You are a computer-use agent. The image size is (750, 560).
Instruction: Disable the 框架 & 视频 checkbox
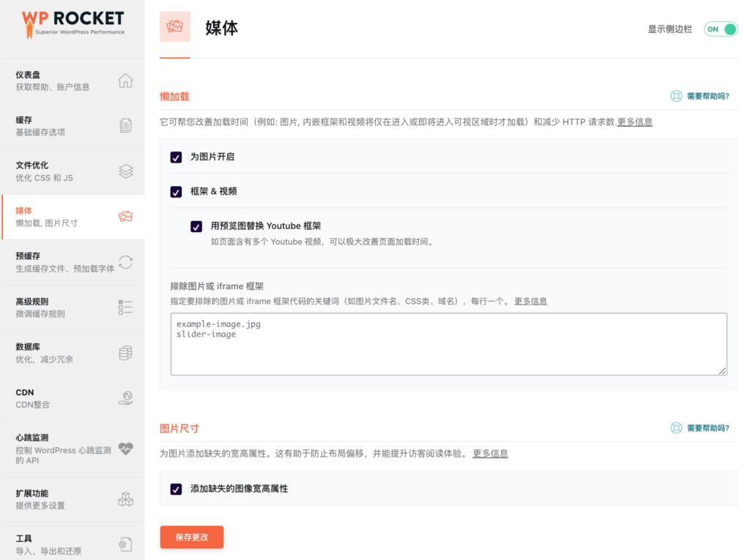[x=174, y=191]
